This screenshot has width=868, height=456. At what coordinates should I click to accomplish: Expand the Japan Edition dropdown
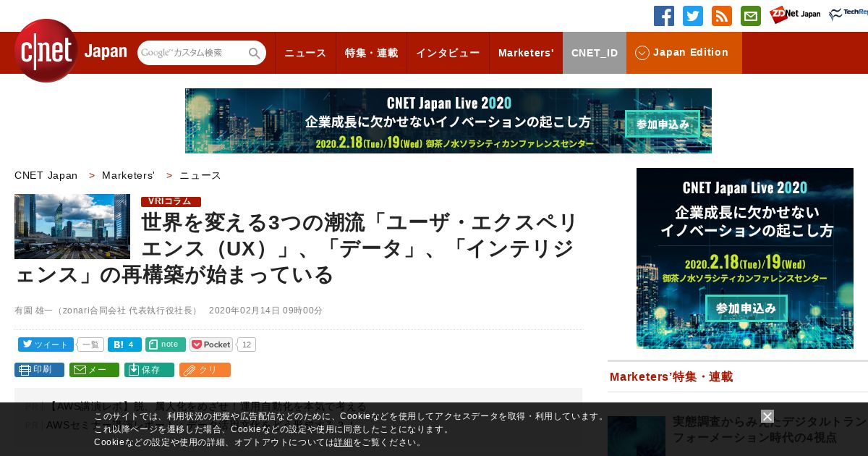[684, 53]
